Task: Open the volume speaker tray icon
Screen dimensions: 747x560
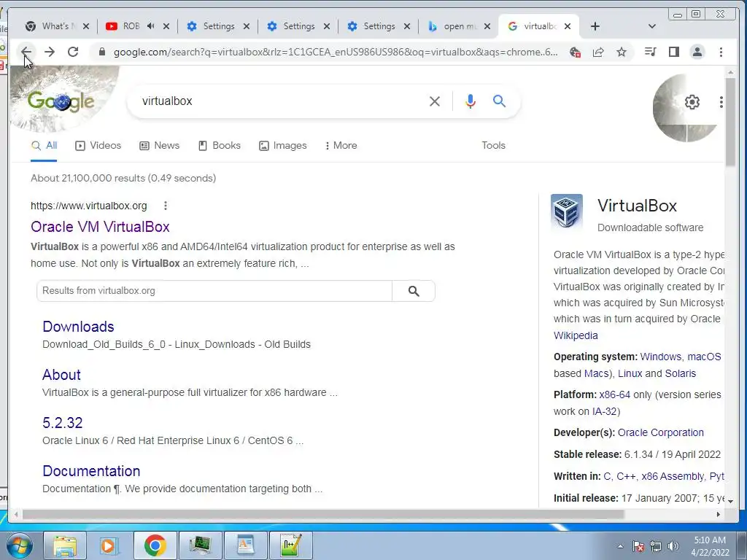Action: [x=673, y=547]
